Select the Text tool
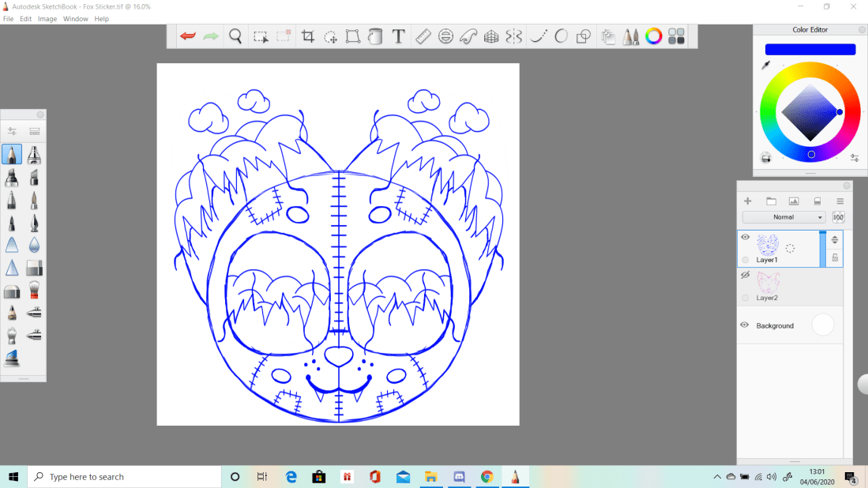 tap(399, 36)
